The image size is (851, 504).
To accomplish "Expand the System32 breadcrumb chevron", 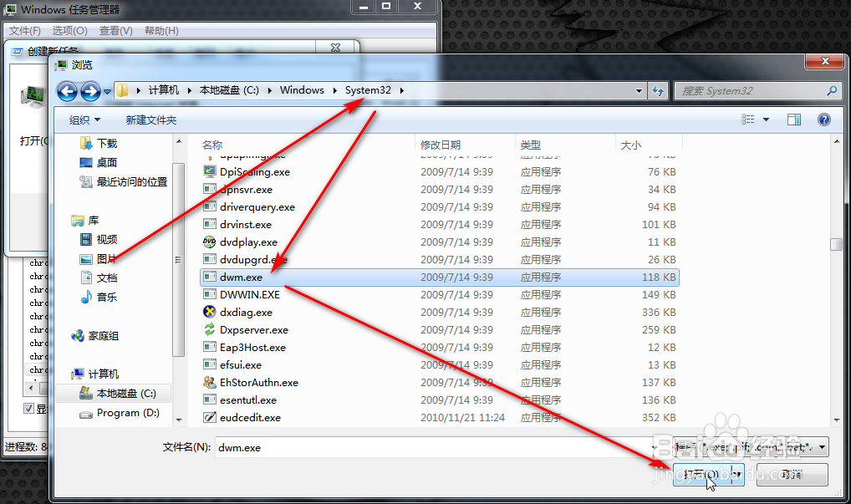I will pyautogui.click(x=402, y=89).
